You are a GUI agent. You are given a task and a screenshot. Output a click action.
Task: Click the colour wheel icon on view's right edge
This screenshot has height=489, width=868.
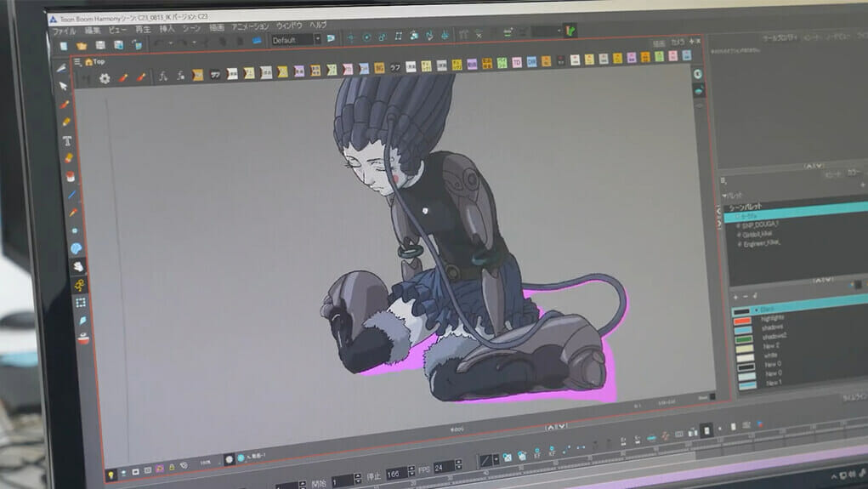point(698,74)
